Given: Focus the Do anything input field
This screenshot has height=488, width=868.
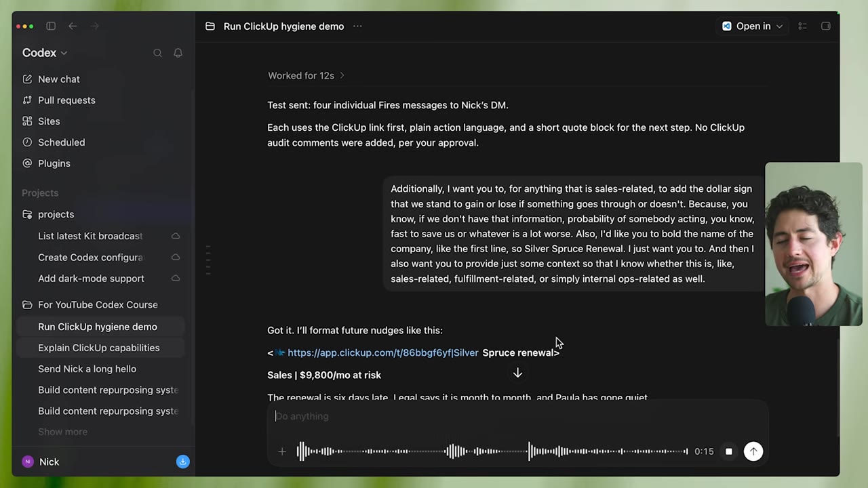Looking at the screenshot, I should [x=517, y=416].
